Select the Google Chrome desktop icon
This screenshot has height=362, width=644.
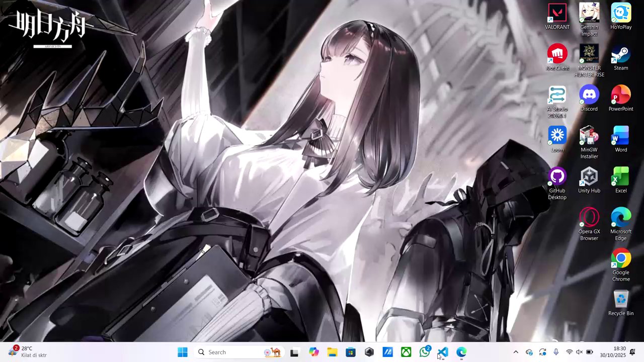(x=621, y=265)
